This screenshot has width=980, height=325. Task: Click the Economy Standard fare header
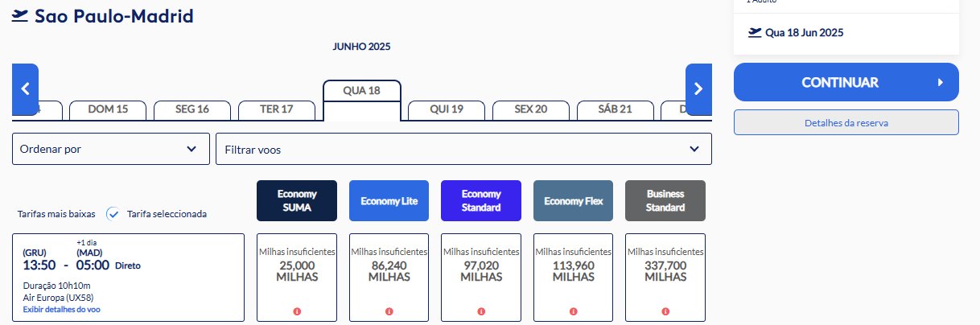click(481, 200)
